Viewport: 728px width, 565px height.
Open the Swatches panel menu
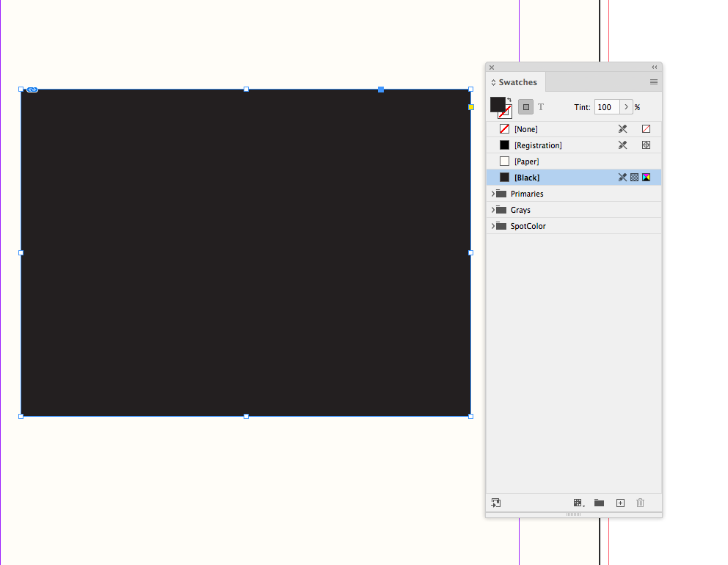click(x=654, y=82)
